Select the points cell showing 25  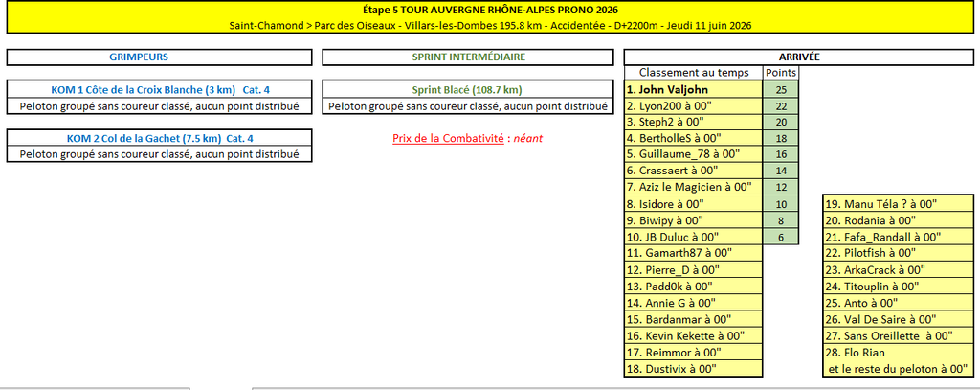[781, 89]
